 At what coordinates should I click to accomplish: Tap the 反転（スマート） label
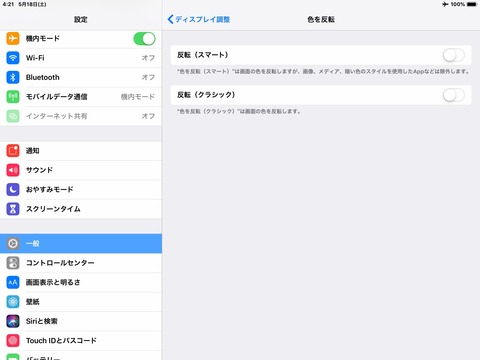pos(203,55)
